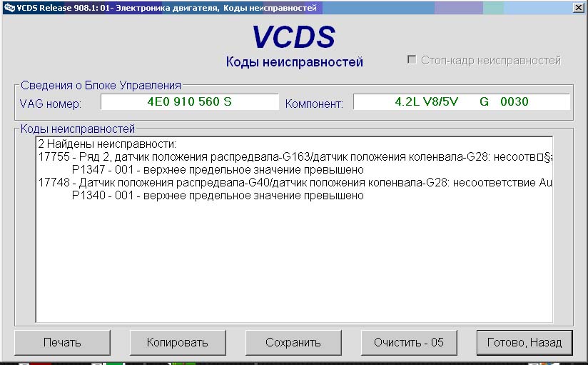Image resolution: width=588 pixels, height=365 pixels.
Task: Click the Коды неисправностей heading under the logo
Action: pyautogui.click(x=294, y=62)
